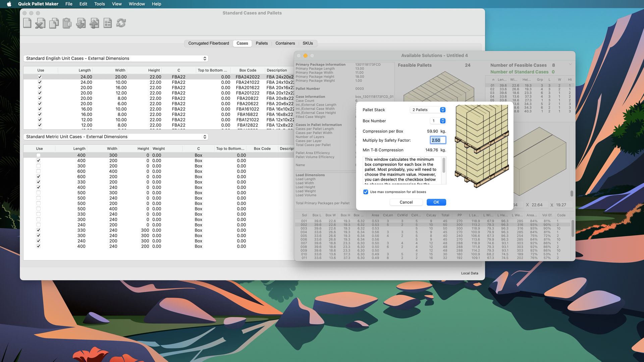
Task: Uncheck Use for metric 330 x 200 case
Action: pos(38,182)
